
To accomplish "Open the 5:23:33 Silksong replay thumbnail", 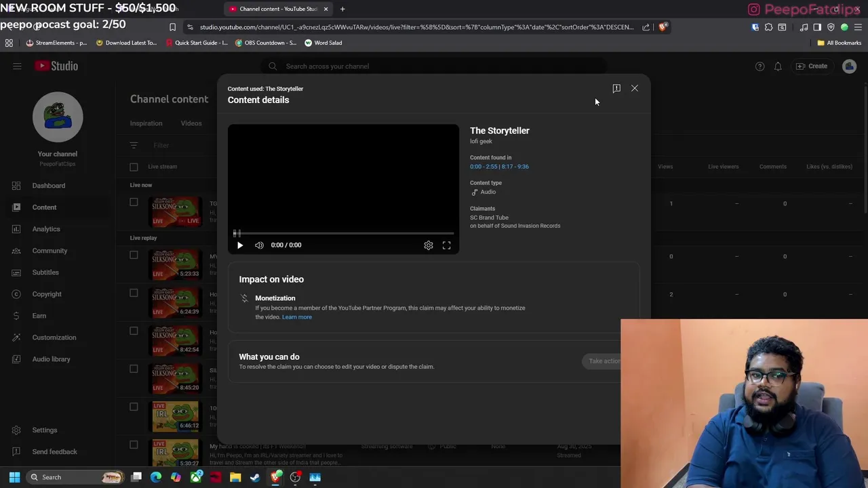I will [x=176, y=264].
